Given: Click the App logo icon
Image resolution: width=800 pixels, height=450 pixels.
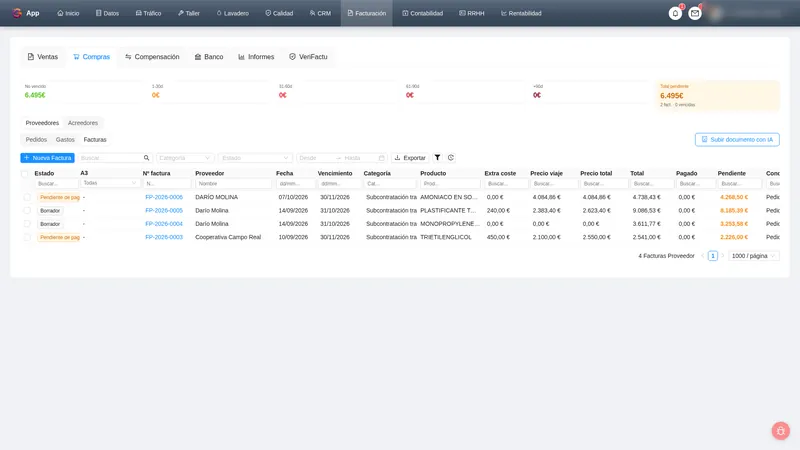Looking at the screenshot, I should point(17,13).
